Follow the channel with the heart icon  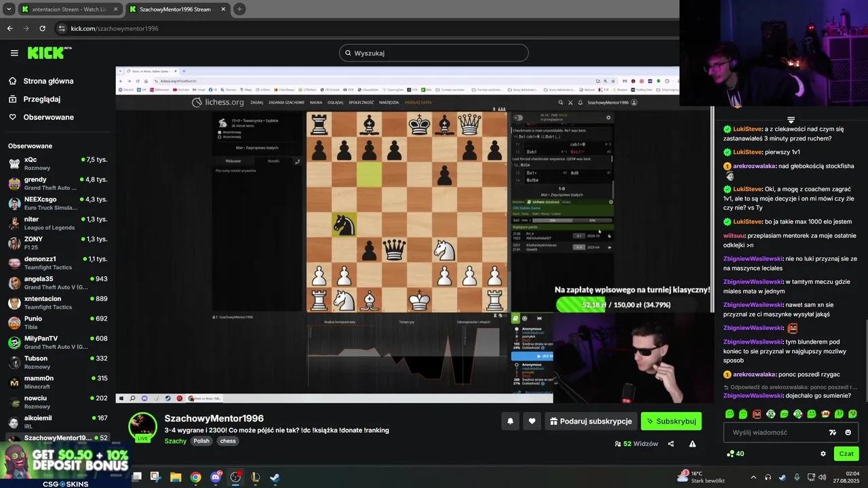[x=532, y=421]
